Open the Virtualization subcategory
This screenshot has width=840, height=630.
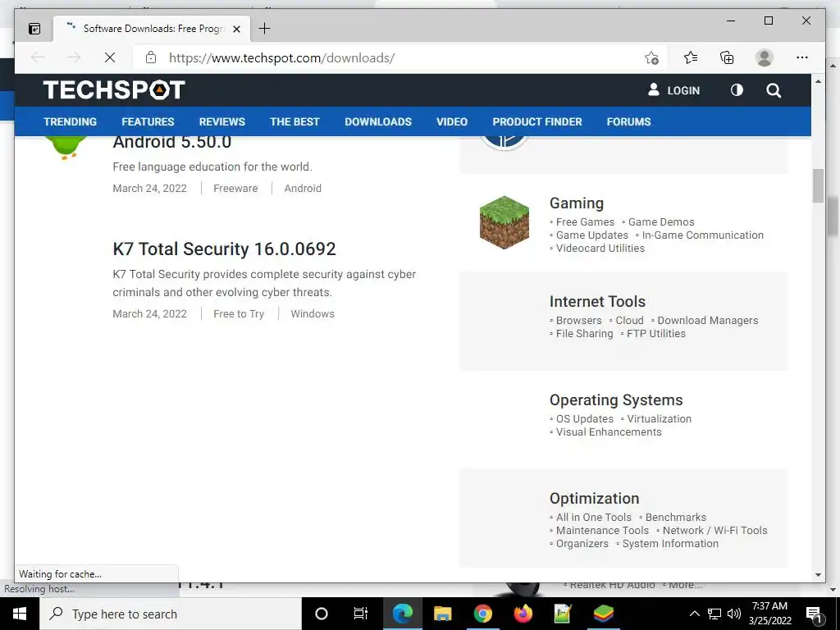(659, 419)
